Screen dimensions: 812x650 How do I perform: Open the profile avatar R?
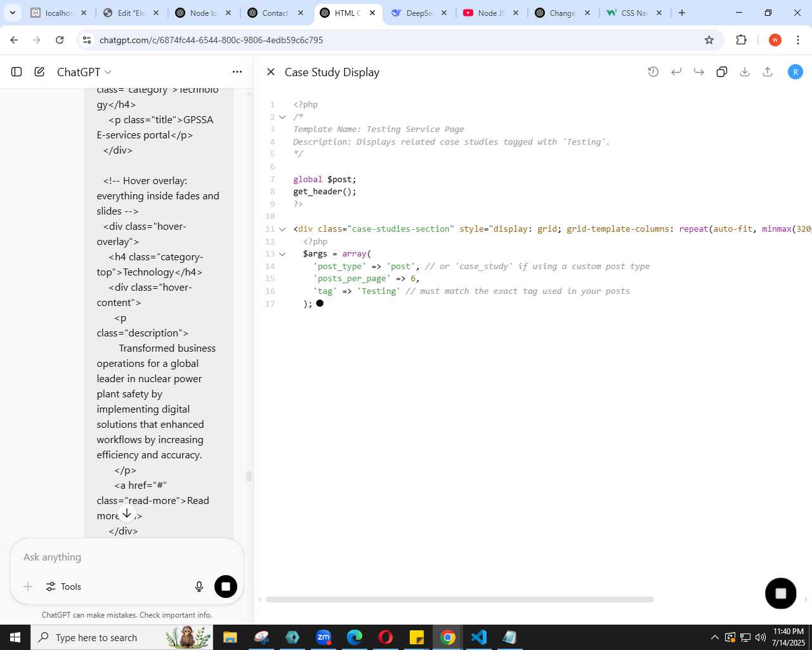pyautogui.click(x=796, y=72)
